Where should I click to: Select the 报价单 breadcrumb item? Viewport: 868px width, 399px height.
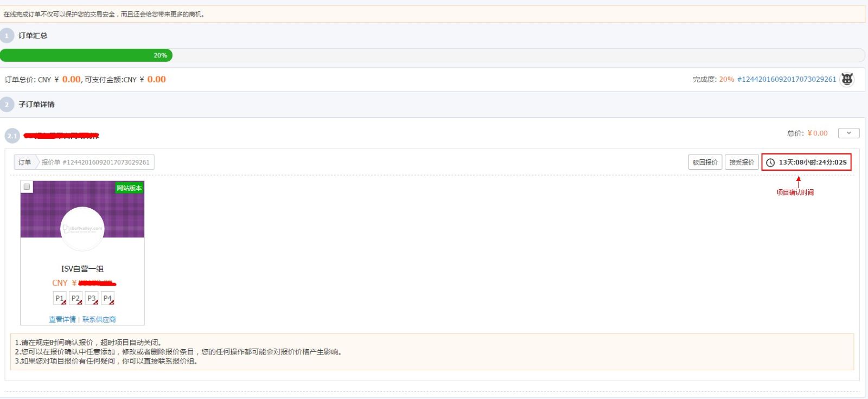(95, 162)
